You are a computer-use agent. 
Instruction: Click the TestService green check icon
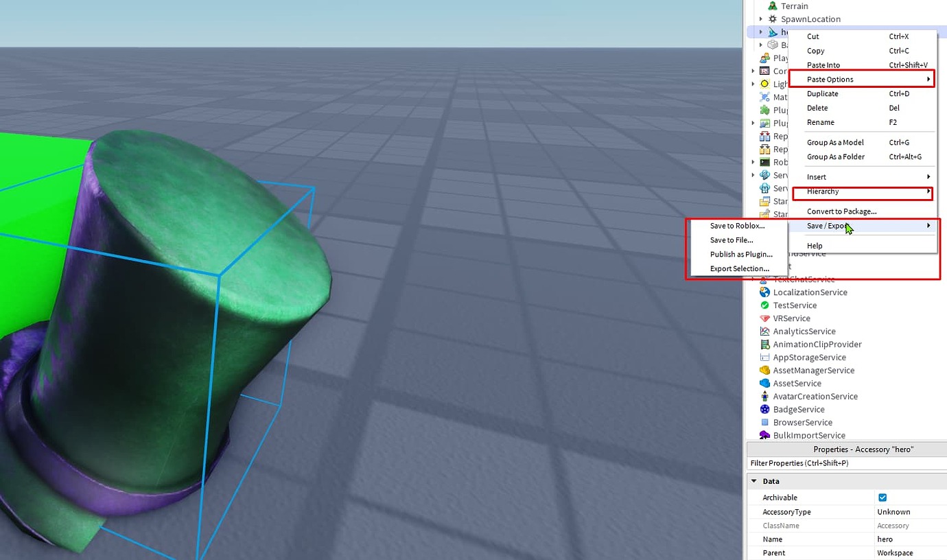(x=764, y=305)
